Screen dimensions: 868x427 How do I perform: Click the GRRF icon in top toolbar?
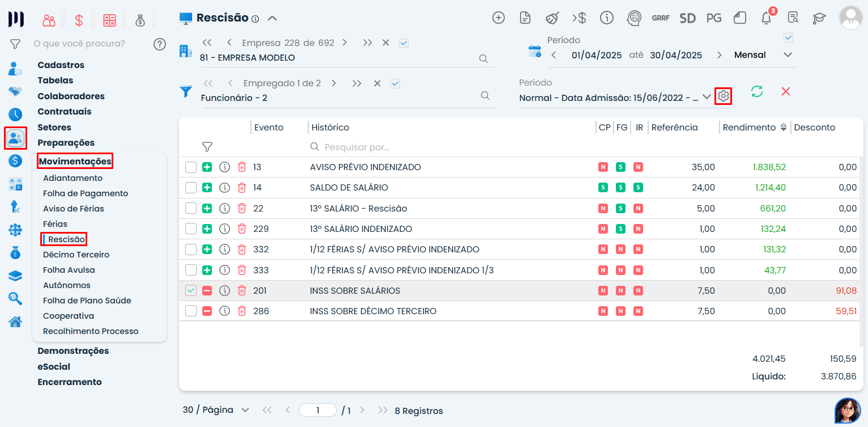660,18
